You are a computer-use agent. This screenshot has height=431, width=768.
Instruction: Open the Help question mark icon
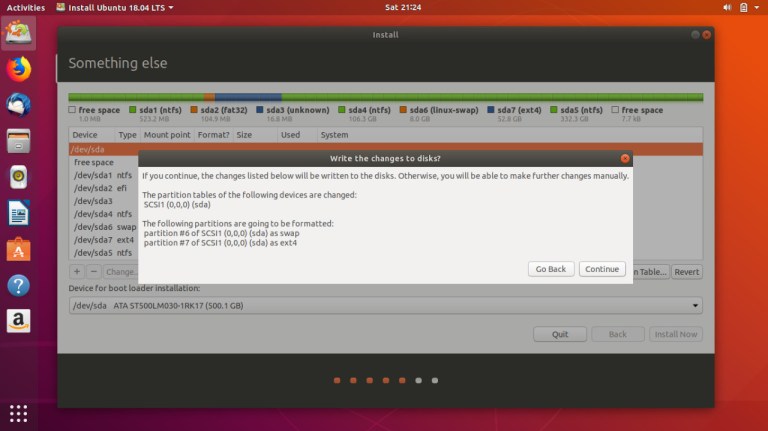[x=19, y=286]
